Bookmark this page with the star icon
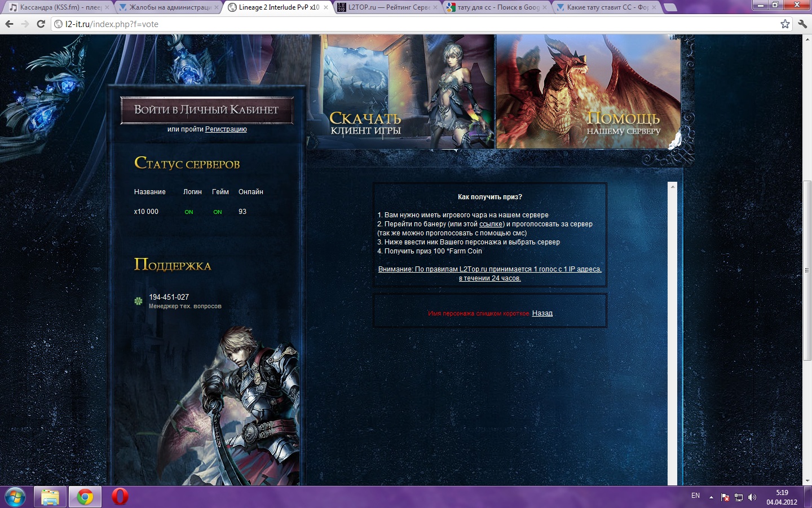This screenshot has height=508, width=812. (x=785, y=24)
